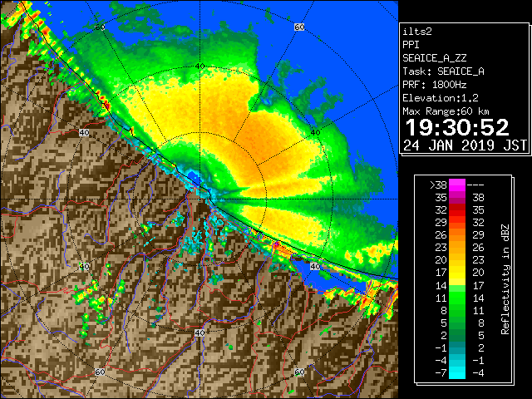The width and height of the screenshot is (532, 399).
Task: Click the cyan swatch beside the -7 label
Action: click(457, 372)
